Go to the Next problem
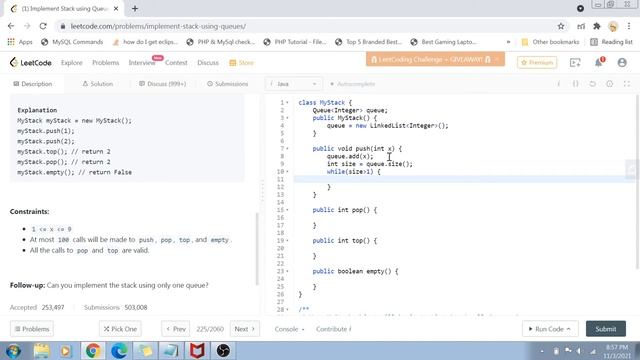The width and height of the screenshot is (640, 360). click(244, 329)
